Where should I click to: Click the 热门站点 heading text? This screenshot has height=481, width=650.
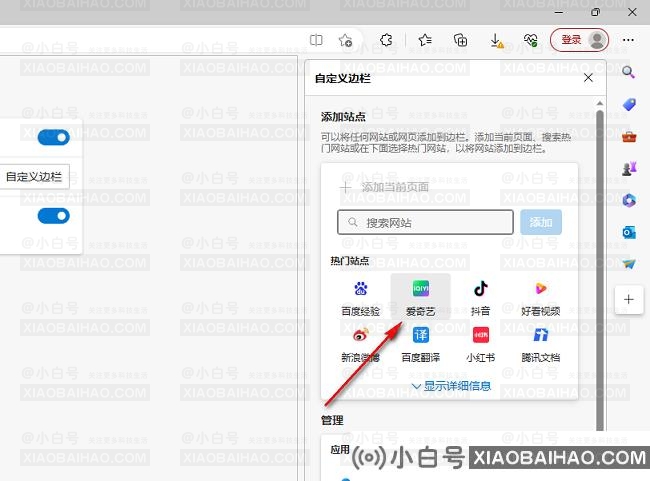pos(349,261)
